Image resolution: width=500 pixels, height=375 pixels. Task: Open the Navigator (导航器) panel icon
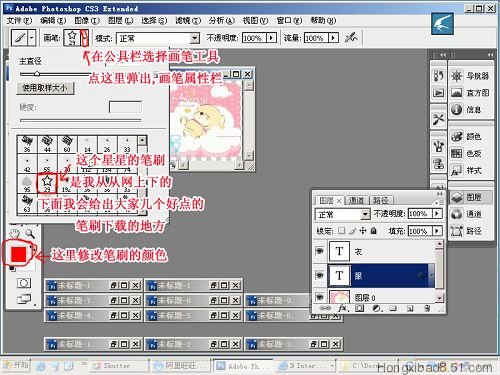[456, 76]
